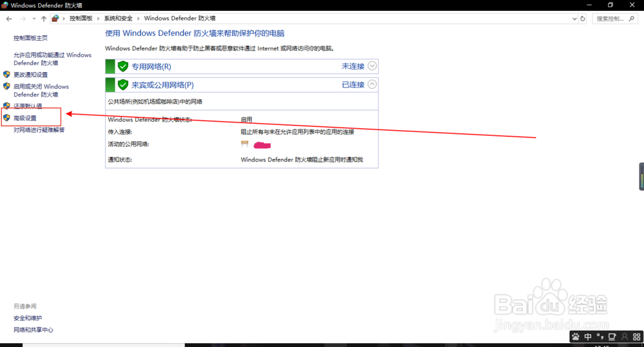The width and height of the screenshot is (644, 347).
Task: Open 启用或关闭 Windows Defender 防火墙
Action: click(41, 90)
